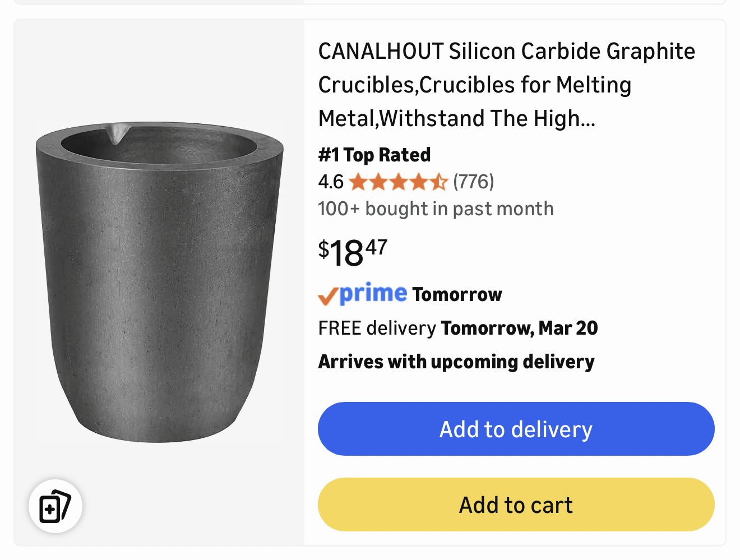Click the #1 Top Rated badge
Screen dimensions: 740x560
click(x=374, y=155)
